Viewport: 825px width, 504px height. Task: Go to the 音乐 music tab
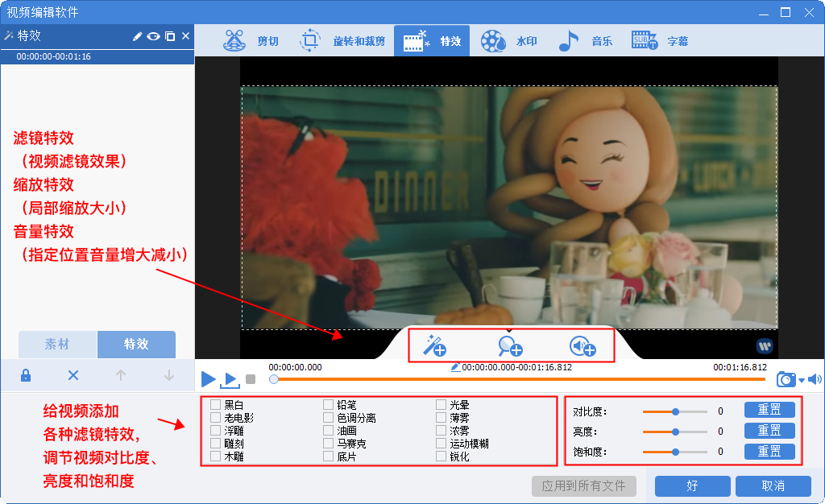point(585,41)
